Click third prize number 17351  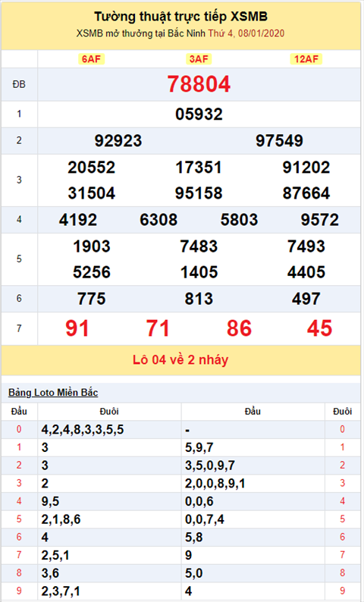coord(199,168)
